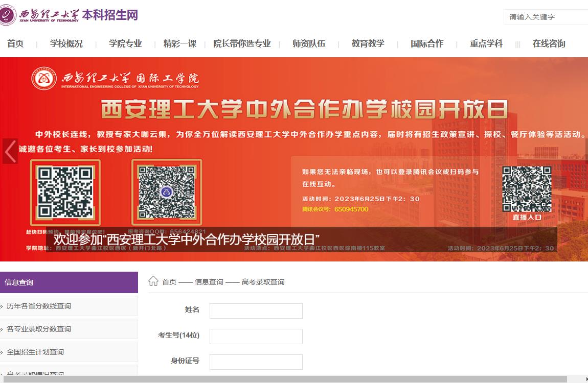This screenshot has height=383, width=588.
Task: Open 院长带你选专业 menu item
Action: [x=242, y=43]
